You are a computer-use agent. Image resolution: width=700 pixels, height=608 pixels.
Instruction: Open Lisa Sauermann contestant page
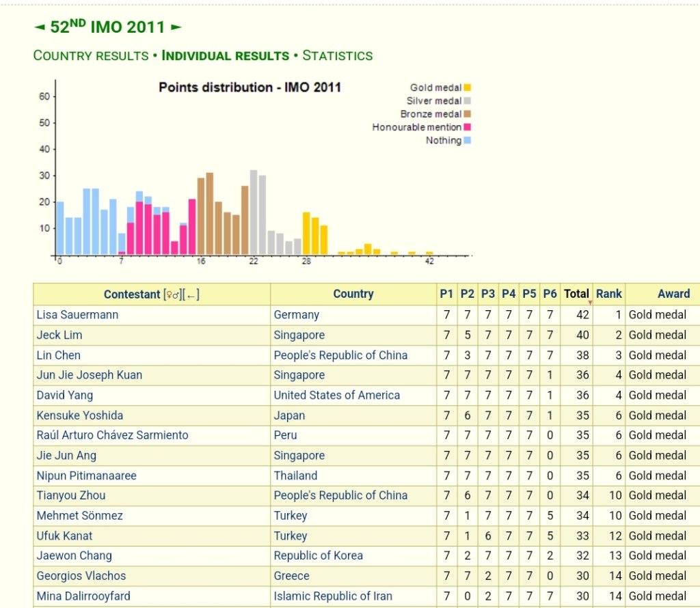77,315
